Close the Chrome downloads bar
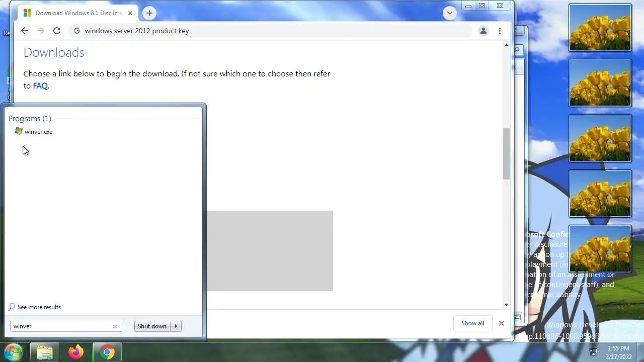This screenshot has height=362, width=644. point(501,323)
